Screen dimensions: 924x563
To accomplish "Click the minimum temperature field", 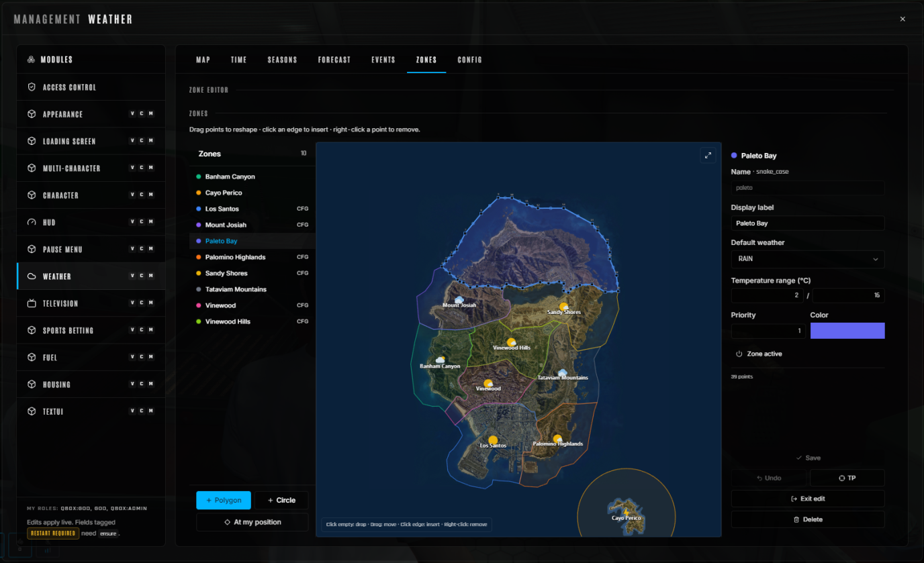I will [768, 295].
